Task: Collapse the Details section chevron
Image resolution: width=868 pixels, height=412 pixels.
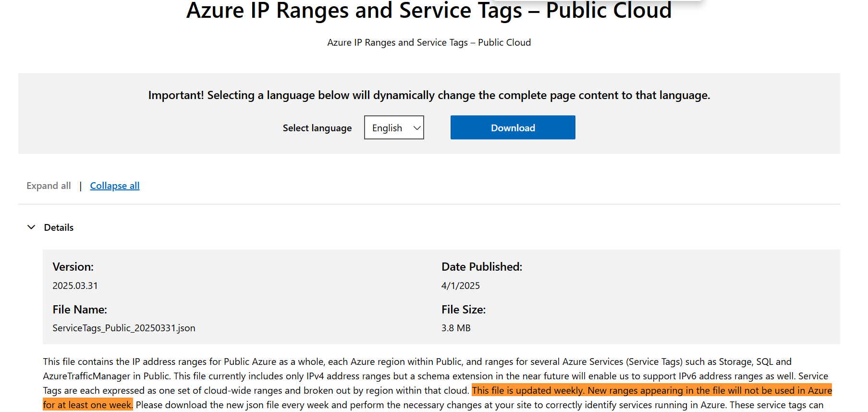Action: (x=31, y=227)
